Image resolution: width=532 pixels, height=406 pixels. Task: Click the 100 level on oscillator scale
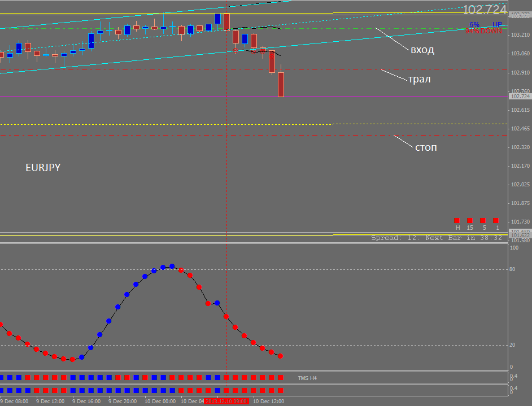pos(514,248)
